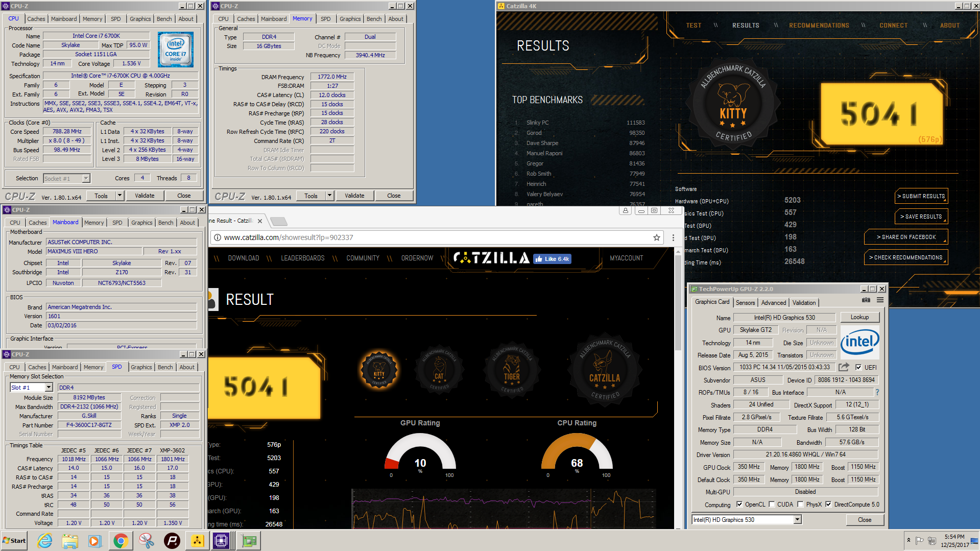This screenshot has height=551, width=980.
Task: Click the Intel Core i7 logo in CPU-Z
Action: 176,50
